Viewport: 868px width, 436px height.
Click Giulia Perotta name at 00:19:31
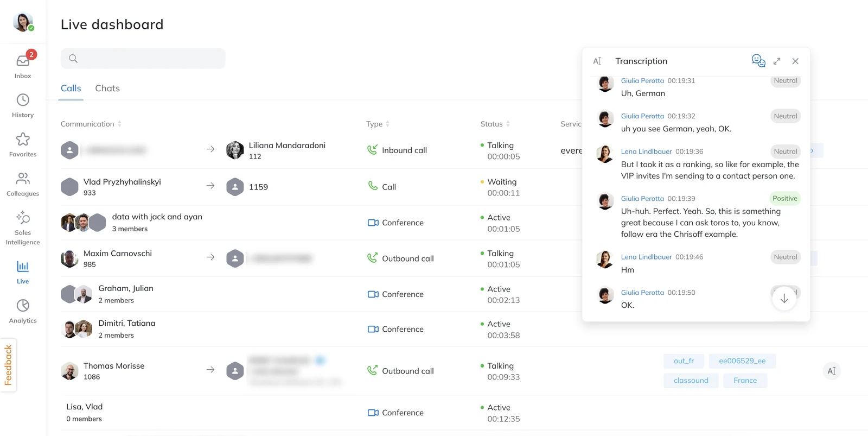(642, 80)
